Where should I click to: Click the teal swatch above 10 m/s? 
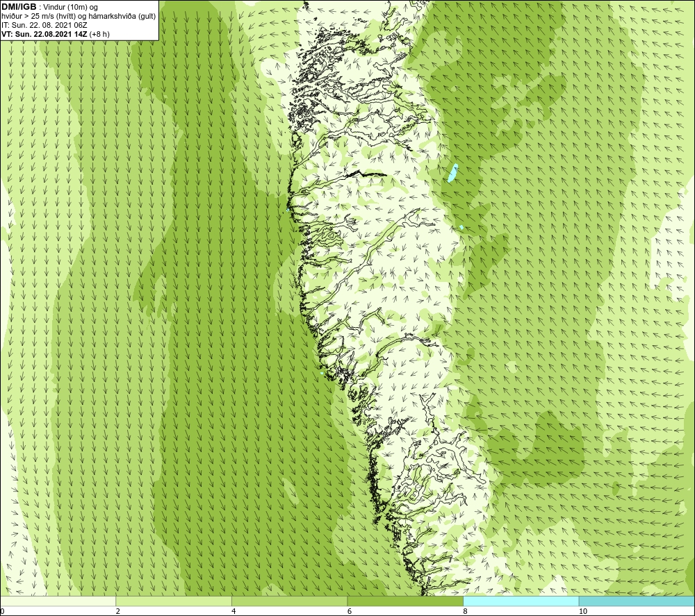[637, 601]
